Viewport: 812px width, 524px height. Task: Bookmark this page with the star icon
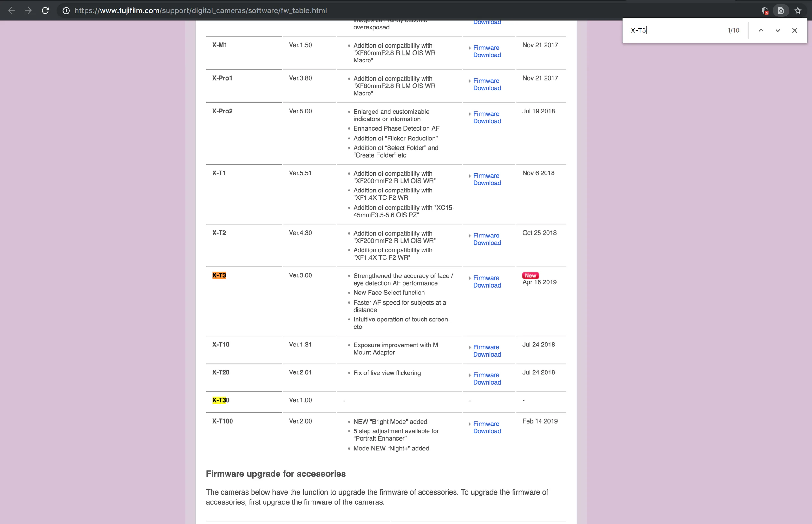point(798,10)
